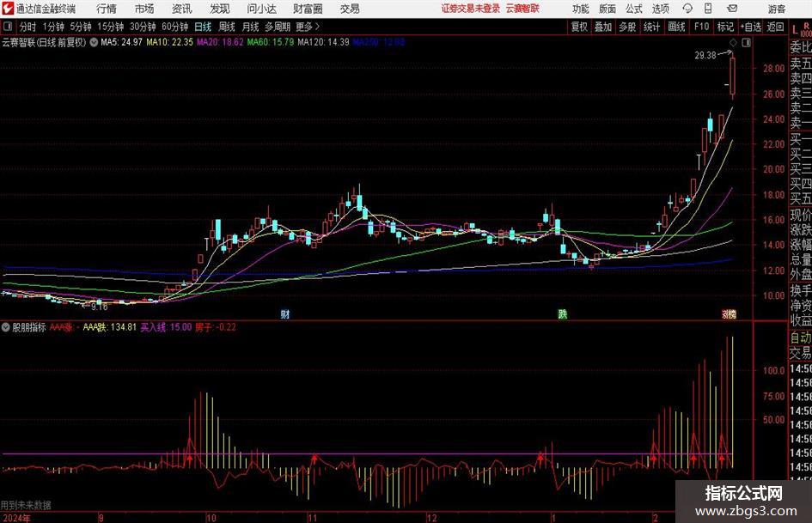Open the 财富圈 menu

(308, 9)
